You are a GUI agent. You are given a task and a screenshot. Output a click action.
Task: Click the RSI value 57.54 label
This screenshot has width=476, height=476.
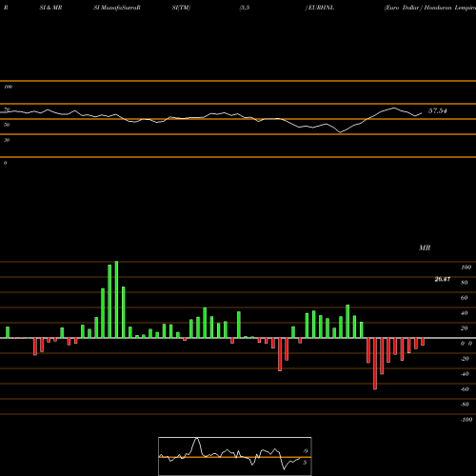point(438,110)
